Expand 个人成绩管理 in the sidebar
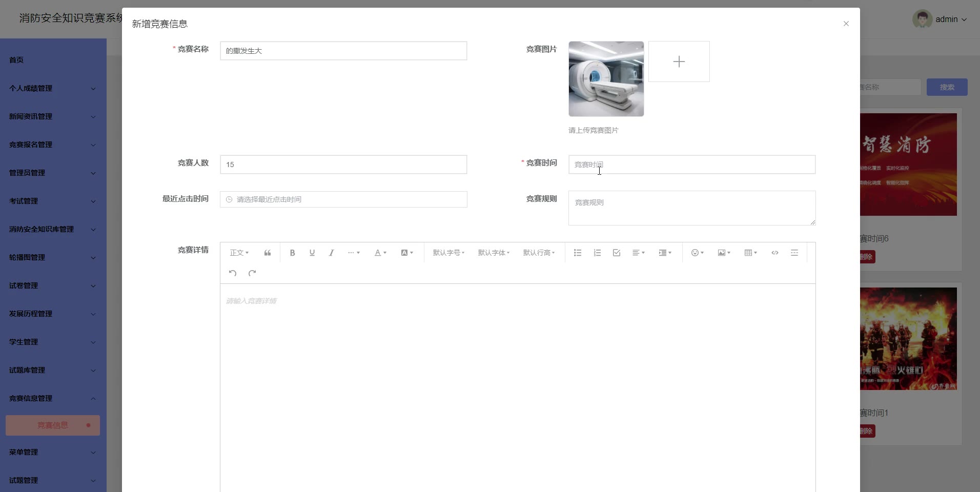The image size is (980, 492). coord(53,88)
